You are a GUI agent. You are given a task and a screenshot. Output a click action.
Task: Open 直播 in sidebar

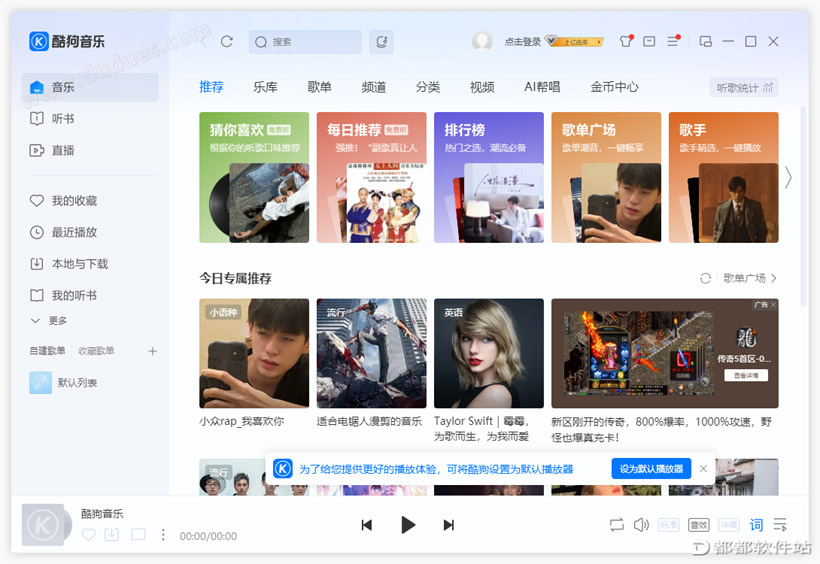90,151
